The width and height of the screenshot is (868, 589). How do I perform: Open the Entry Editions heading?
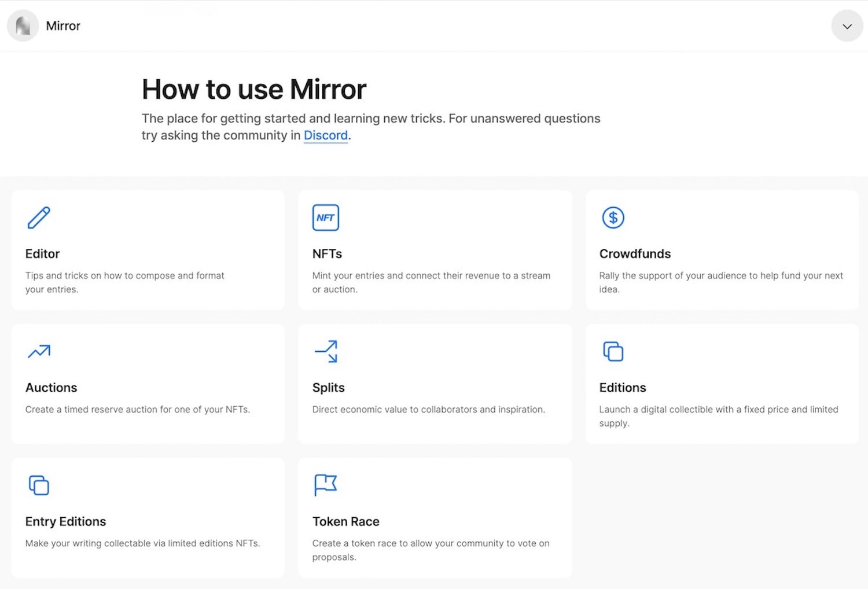click(x=65, y=521)
